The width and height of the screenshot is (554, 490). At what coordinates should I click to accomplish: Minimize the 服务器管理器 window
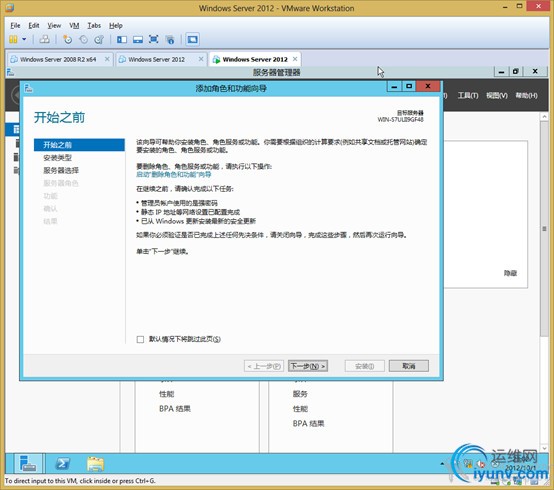(x=501, y=72)
